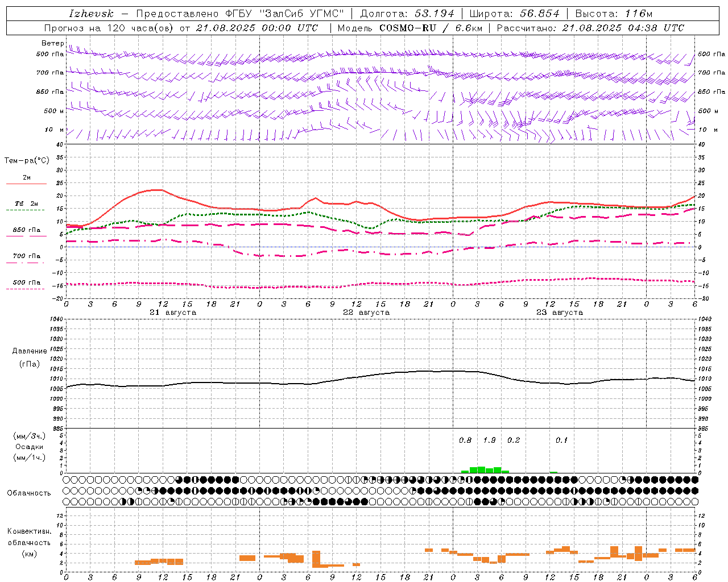Viewport: 728px width, 582px height.
Task: Click the '22 августа' date label
Action: tap(366, 313)
